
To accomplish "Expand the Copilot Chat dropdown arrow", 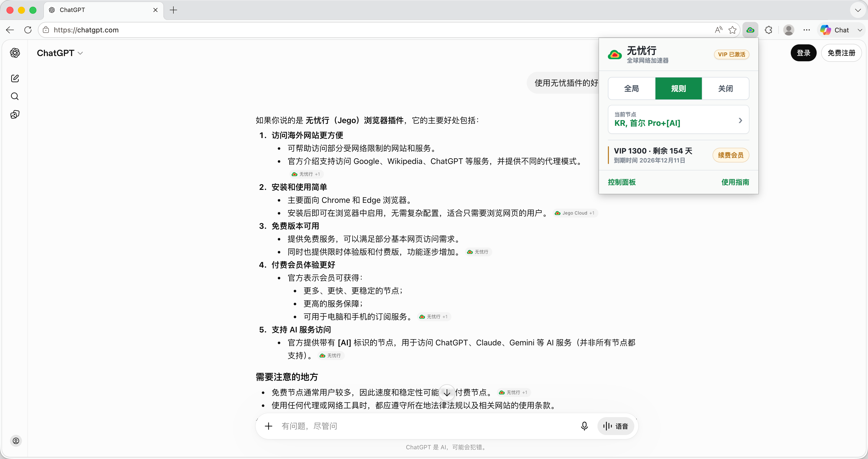I will point(860,30).
